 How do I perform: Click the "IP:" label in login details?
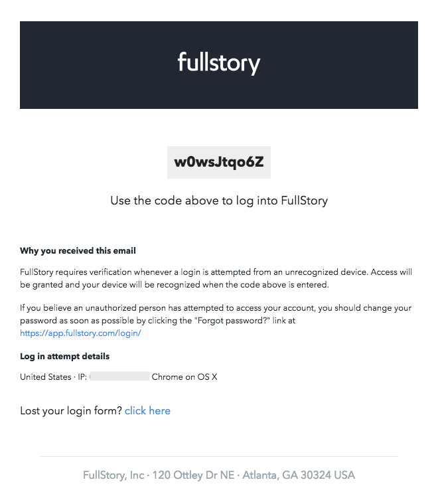pyautogui.click(x=82, y=377)
